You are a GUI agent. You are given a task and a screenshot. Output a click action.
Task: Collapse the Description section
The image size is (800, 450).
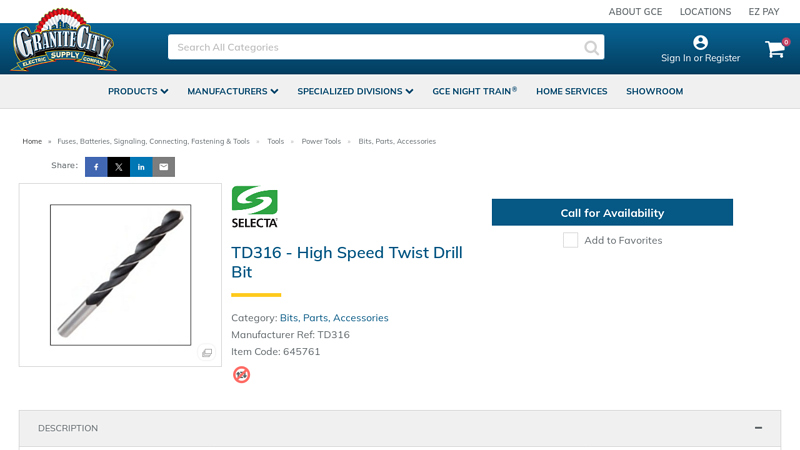758,428
